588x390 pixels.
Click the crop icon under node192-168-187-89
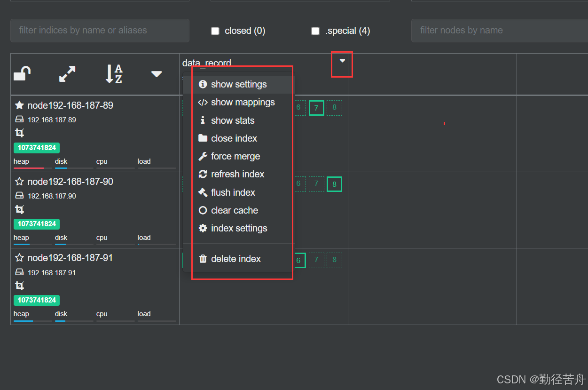click(x=19, y=133)
